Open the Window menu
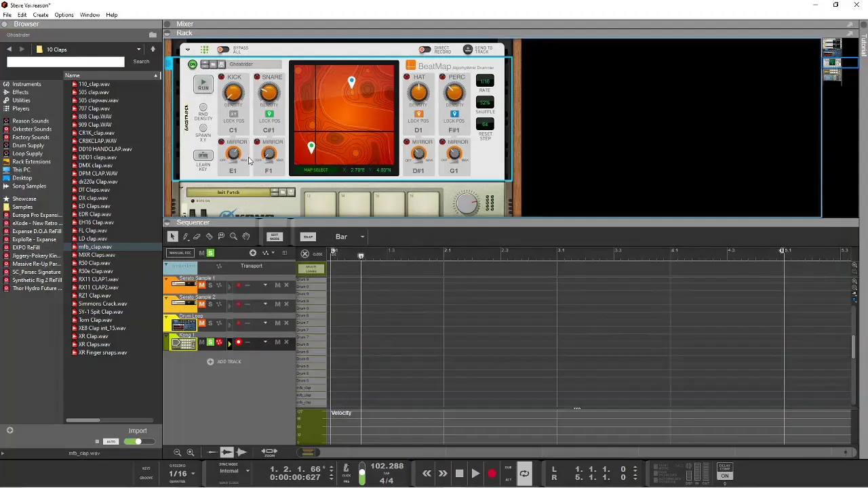Viewport: 868px width, 488px height. coord(90,15)
